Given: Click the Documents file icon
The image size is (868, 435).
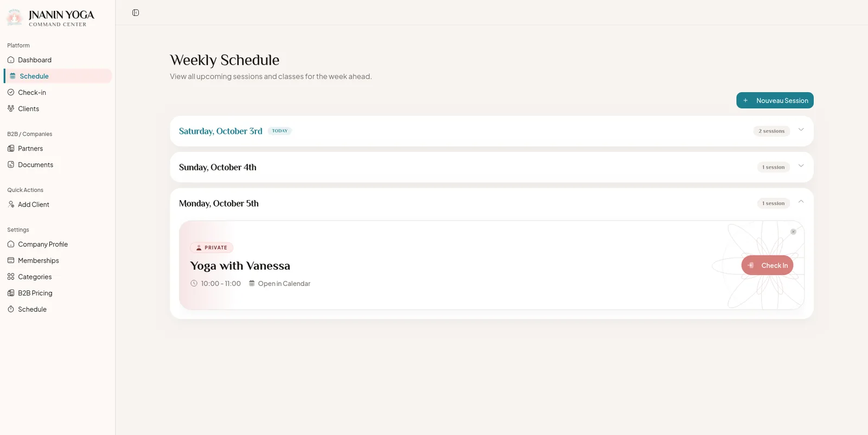Looking at the screenshot, I should point(11,164).
